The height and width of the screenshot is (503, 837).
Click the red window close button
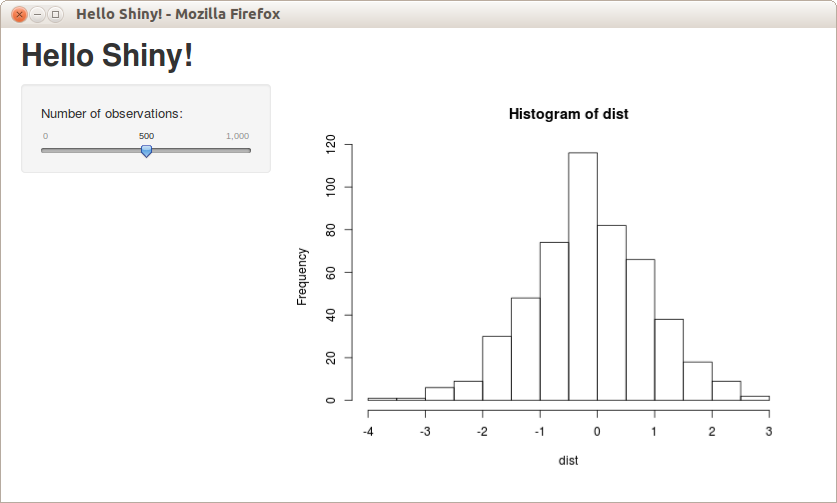(18, 14)
